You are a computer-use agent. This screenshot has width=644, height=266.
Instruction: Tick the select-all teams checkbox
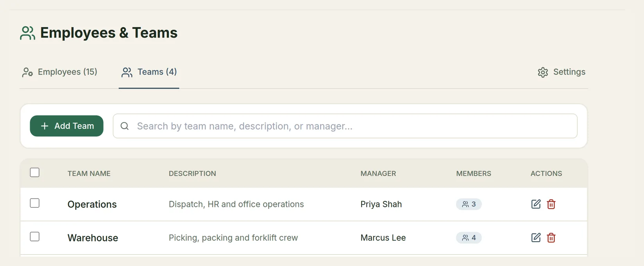(x=35, y=173)
